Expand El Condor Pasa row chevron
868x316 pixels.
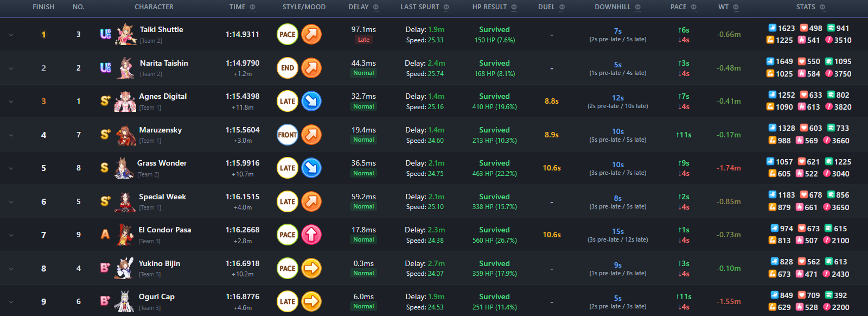click(x=11, y=235)
